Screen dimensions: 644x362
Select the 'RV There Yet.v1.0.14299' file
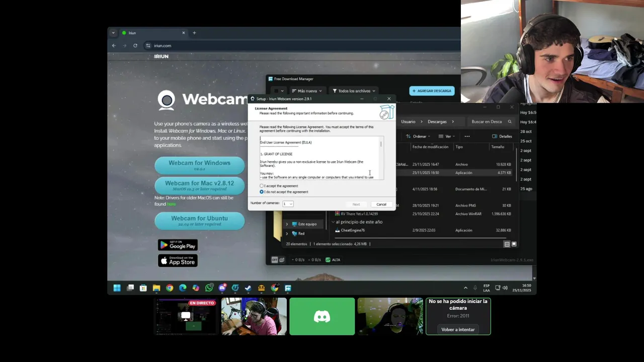pyautogui.click(x=423, y=214)
